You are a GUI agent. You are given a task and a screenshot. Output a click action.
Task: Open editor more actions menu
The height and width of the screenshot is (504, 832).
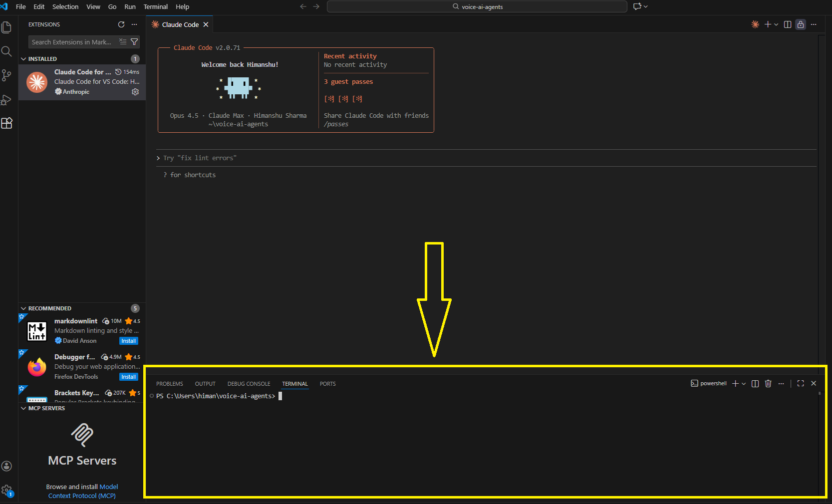(x=814, y=24)
